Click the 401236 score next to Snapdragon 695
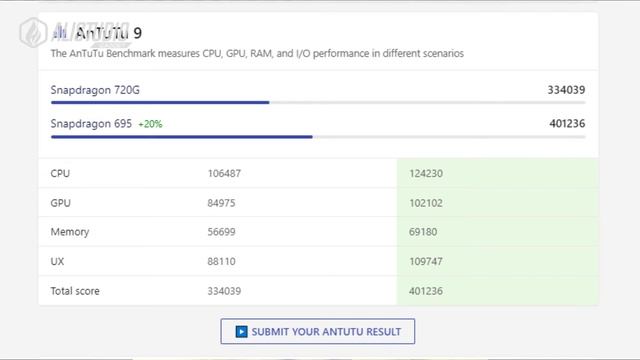640x360 pixels. click(567, 123)
